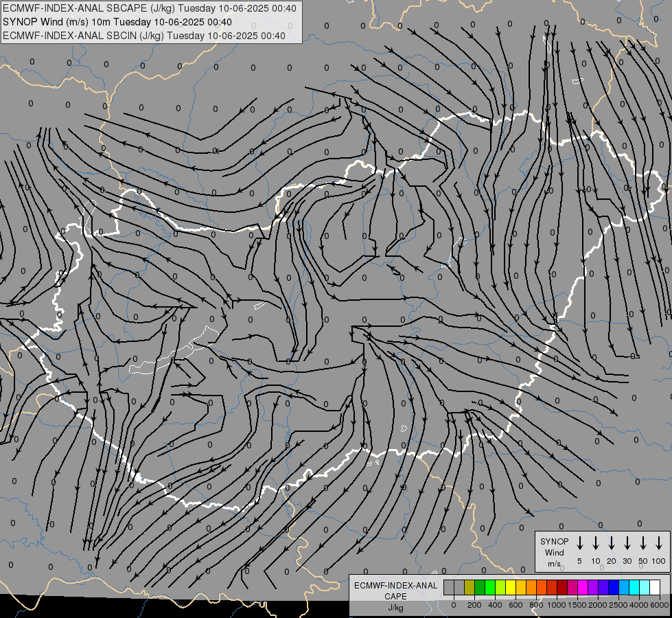Click the 6000 tick label on the CAPE scale
672x618 pixels.
(660, 605)
